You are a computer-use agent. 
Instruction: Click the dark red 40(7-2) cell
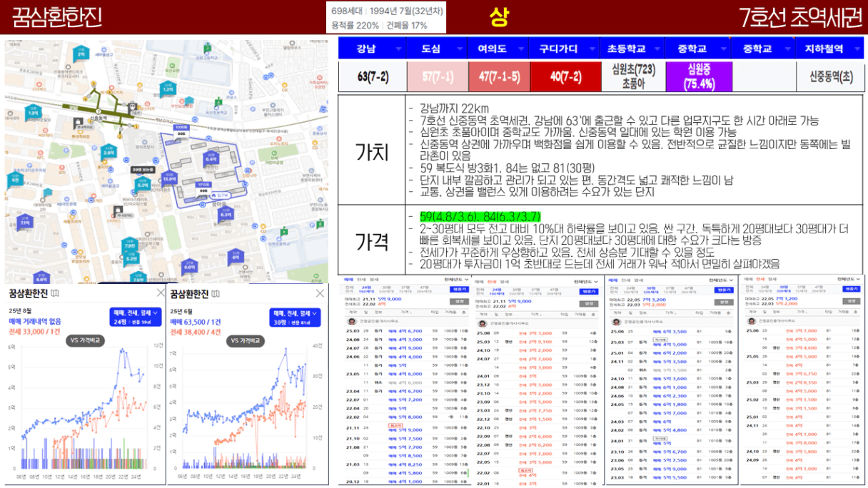565,76
